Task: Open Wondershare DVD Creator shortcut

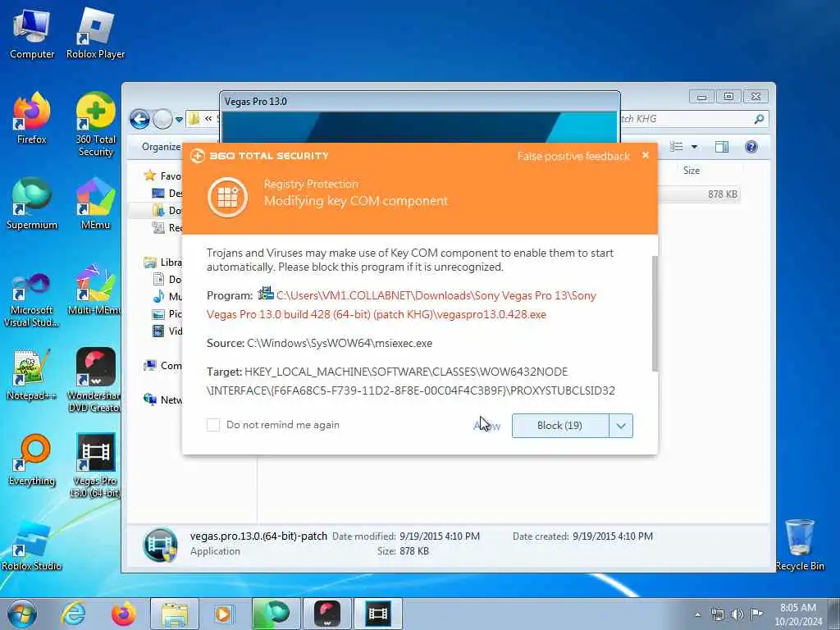Action: pyautogui.click(x=95, y=381)
